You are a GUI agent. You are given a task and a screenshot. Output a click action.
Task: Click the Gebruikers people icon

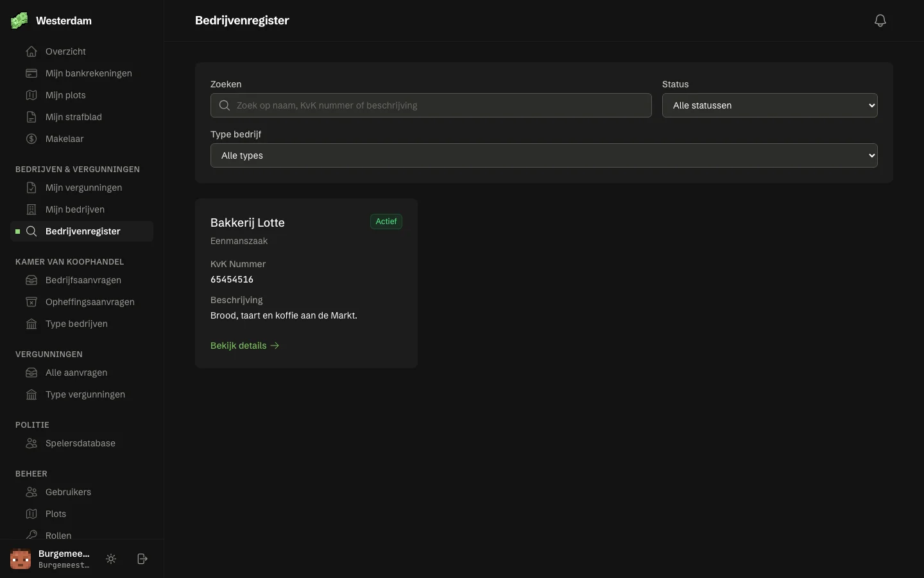coord(31,492)
